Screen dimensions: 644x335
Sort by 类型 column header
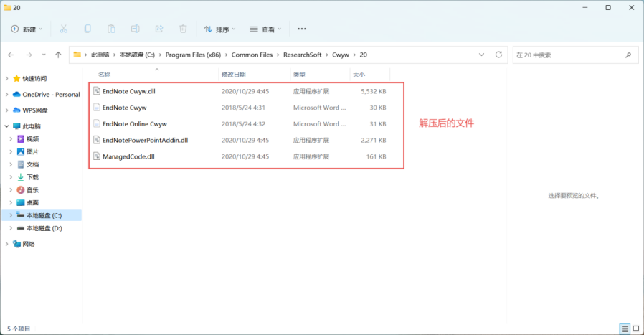pos(299,75)
